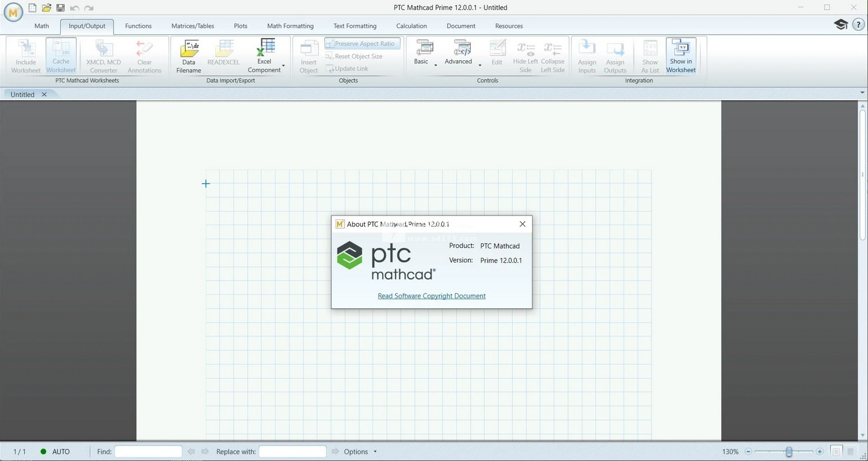Viewport: 868px width, 461px height.
Task: Click the scroll-down arrow of the worksheet scrollbar
Action: (x=863, y=436)
